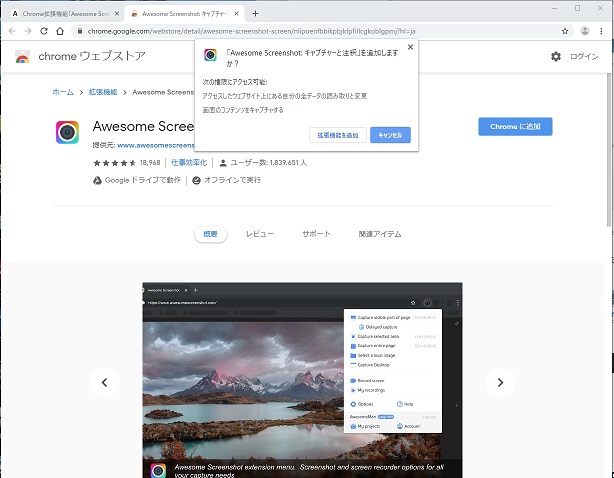Click the star rating 18,968
The width and height of the screenshot is (614, 478).
click(126, 162)
